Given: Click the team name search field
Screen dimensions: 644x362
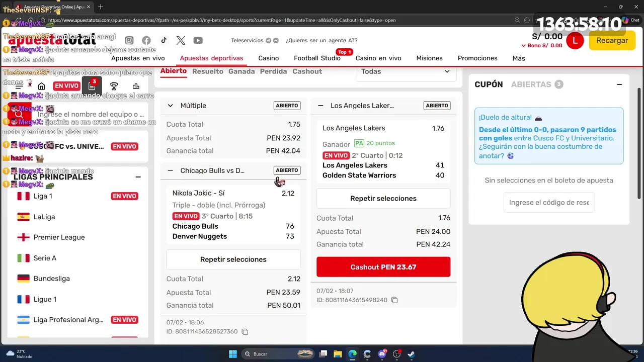Looking at the screenshot, I should pyautogui.click(x=91, y=115).
